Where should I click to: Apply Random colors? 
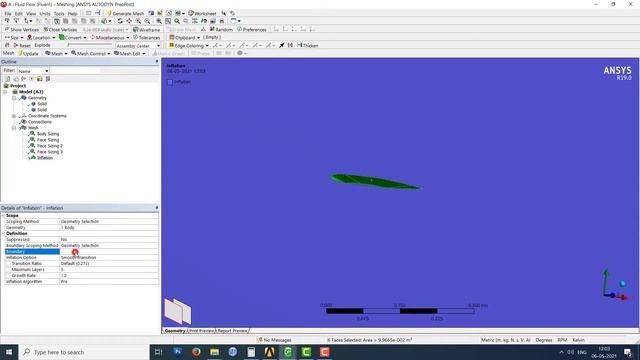[221, 29]
